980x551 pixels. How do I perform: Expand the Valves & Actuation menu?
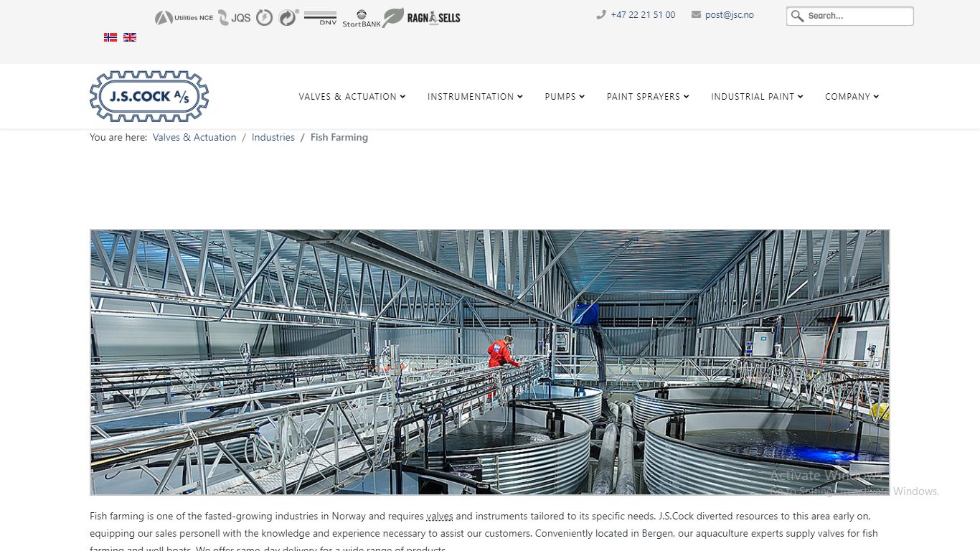click(x=352, y=97)
